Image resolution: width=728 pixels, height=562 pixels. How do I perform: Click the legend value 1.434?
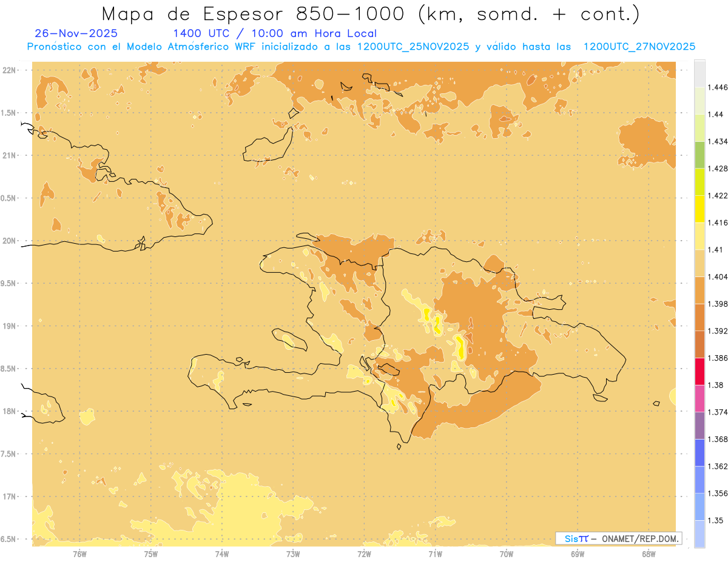717,141
